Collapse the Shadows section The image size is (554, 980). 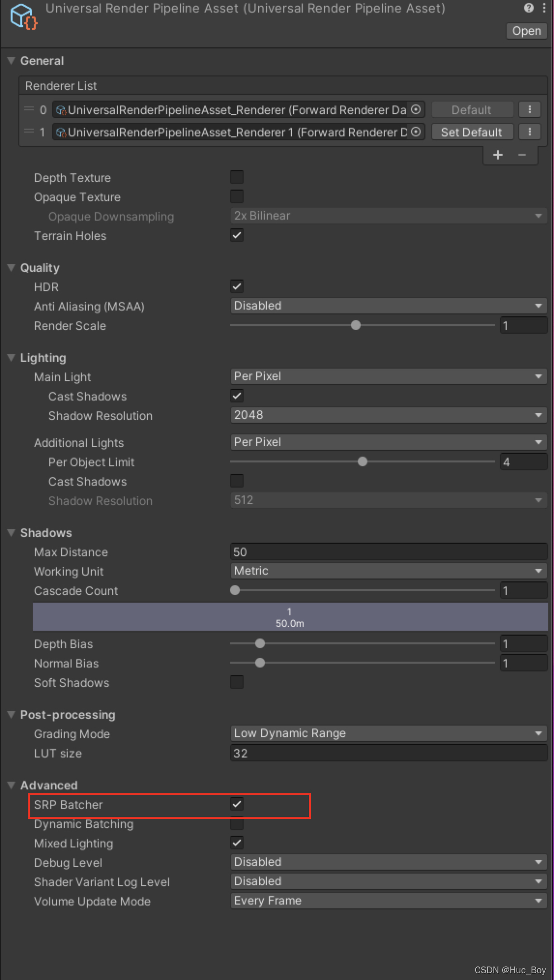12,533
